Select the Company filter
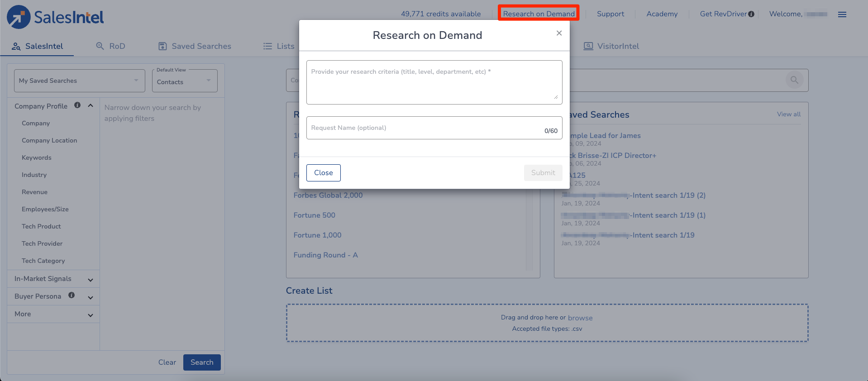868x381 pixels. point(36,123)
